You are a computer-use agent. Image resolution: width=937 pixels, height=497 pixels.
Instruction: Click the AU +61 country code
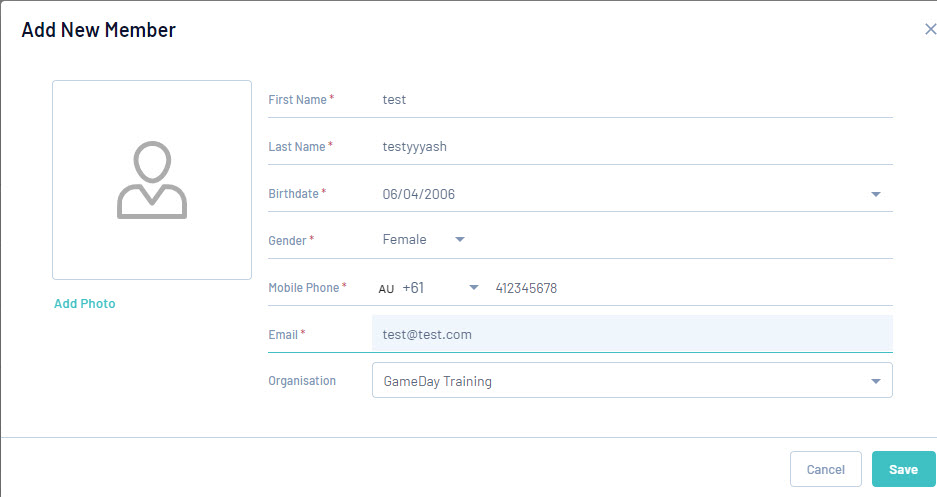pyautogui.click(x=401, y=288)
